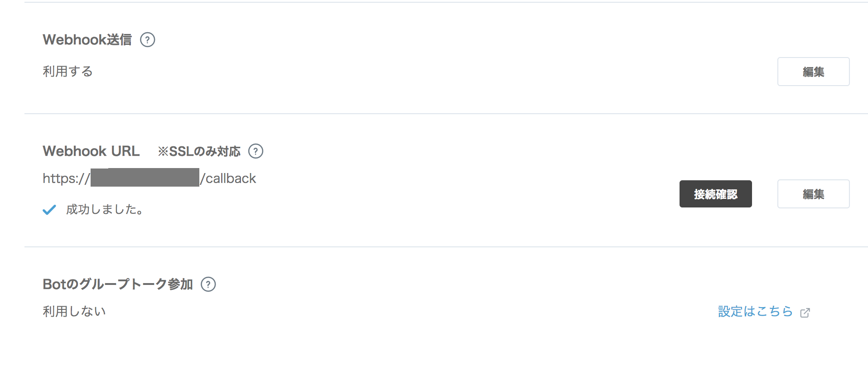Click the external-link icon after 設定はこちら
This screenshot has height=366, width=868.
[805, 313]
